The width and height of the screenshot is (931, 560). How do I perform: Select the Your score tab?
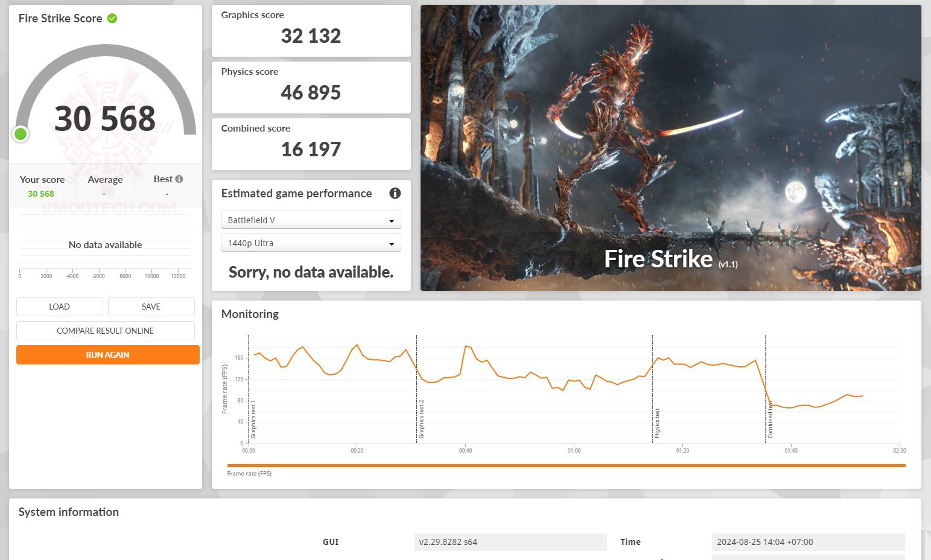click(x=42, y=179)
